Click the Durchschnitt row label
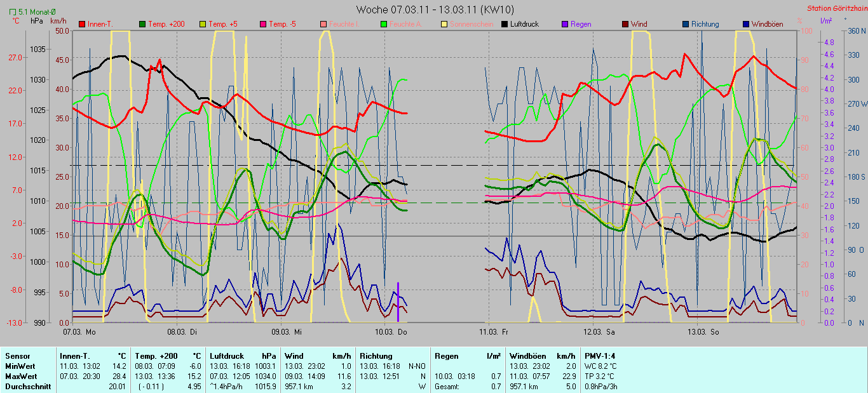The image size is (868, 393). point(27,386)
